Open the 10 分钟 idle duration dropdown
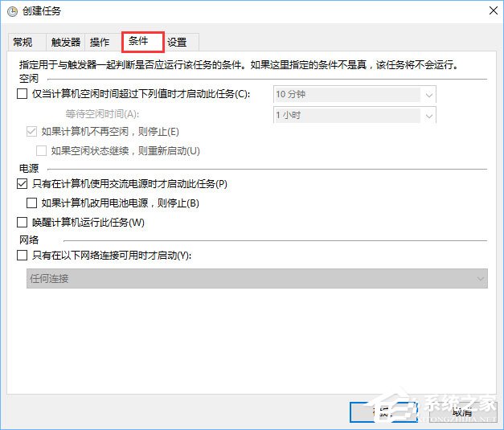Image resolution: width=504 pixels, height=430 pixels. [x=354, y=94]
